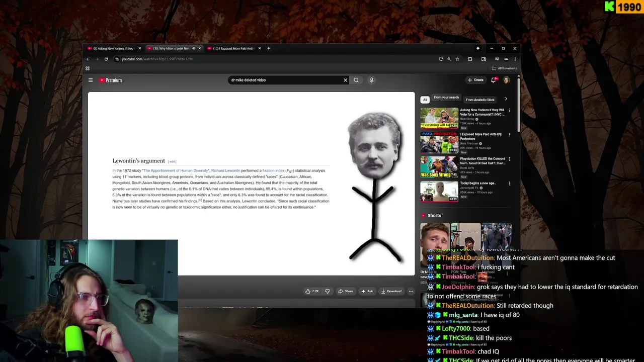This screenshot has height=362, width=644.
Task: Open the zoom magnifier in address bar
Action: click(x=449, y=59)
